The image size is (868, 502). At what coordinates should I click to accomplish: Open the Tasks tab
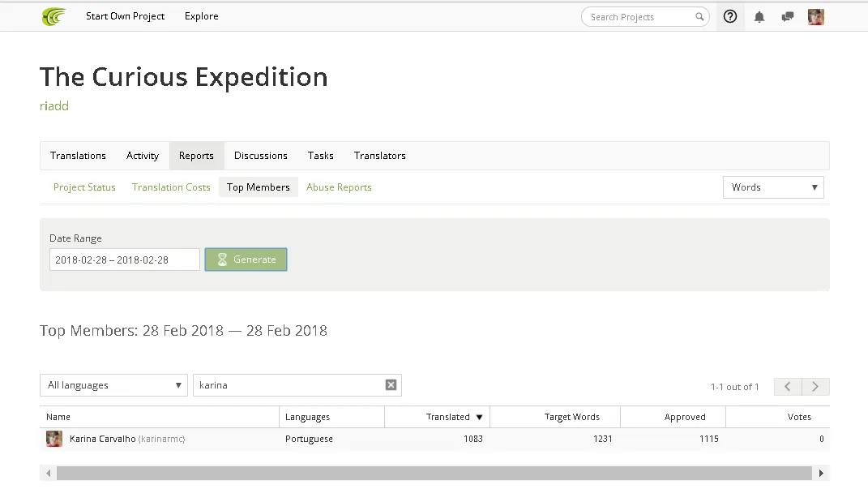coord(320,156)
